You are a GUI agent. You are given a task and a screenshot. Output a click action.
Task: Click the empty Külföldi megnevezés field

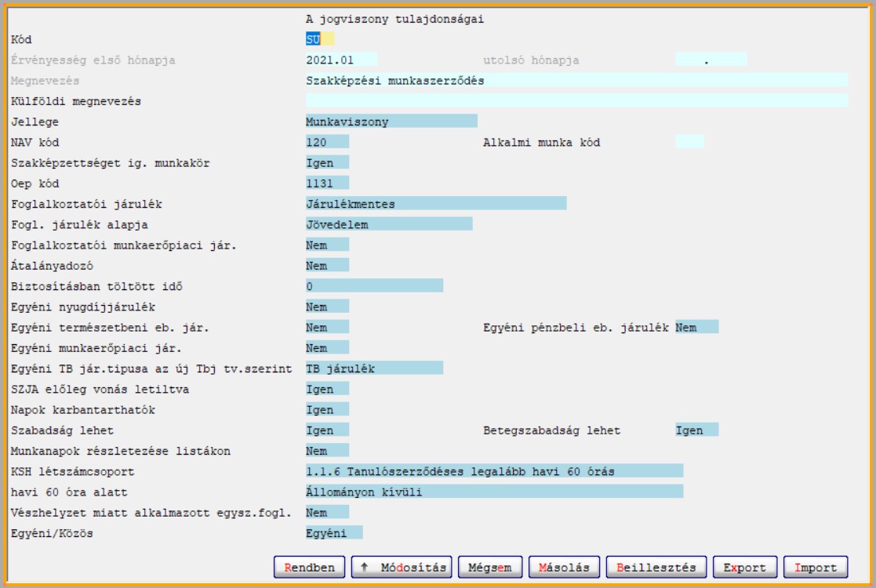point(576,100)
